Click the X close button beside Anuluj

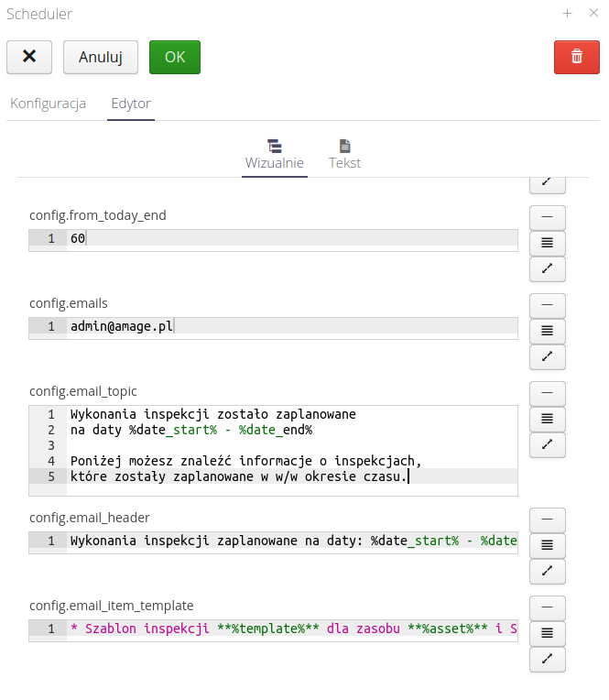click(29, 57)
